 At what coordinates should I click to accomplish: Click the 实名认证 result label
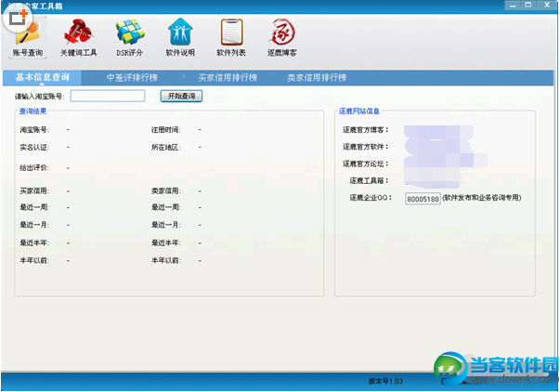[34, 147]
